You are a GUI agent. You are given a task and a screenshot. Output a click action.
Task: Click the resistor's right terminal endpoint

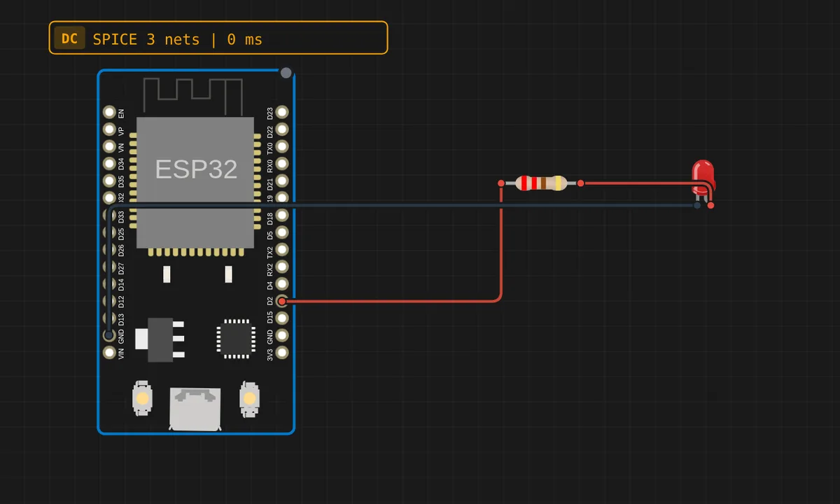580,183
